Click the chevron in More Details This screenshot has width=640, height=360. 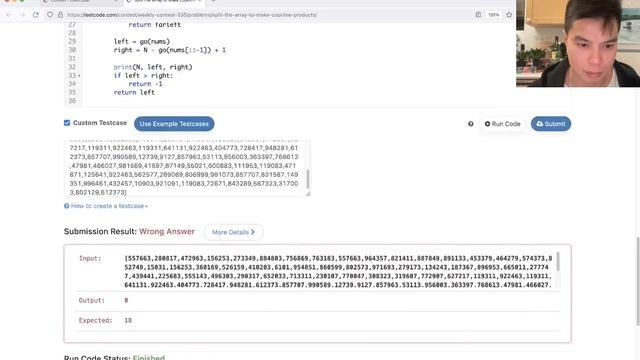click(253, 232)
